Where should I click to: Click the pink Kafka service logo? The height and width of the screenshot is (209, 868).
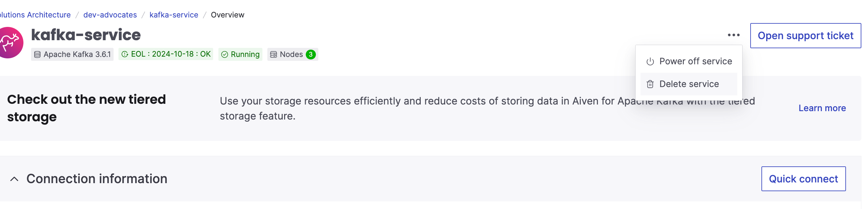(10, 42)
